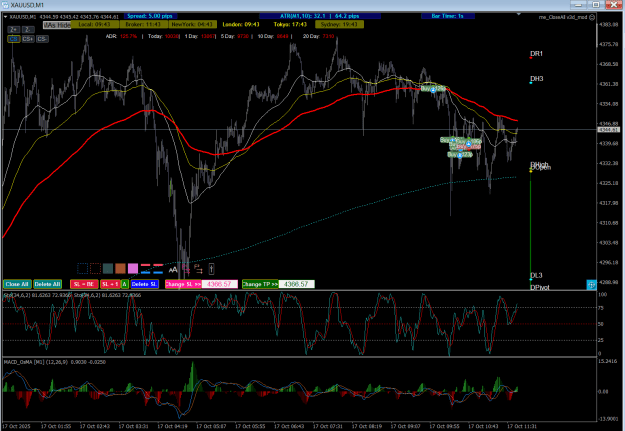Click the expert advisor smiley icon
Image resolution: width=625 pixels, height=431 pixels.
pyautogui.click(x=592, y=17)
